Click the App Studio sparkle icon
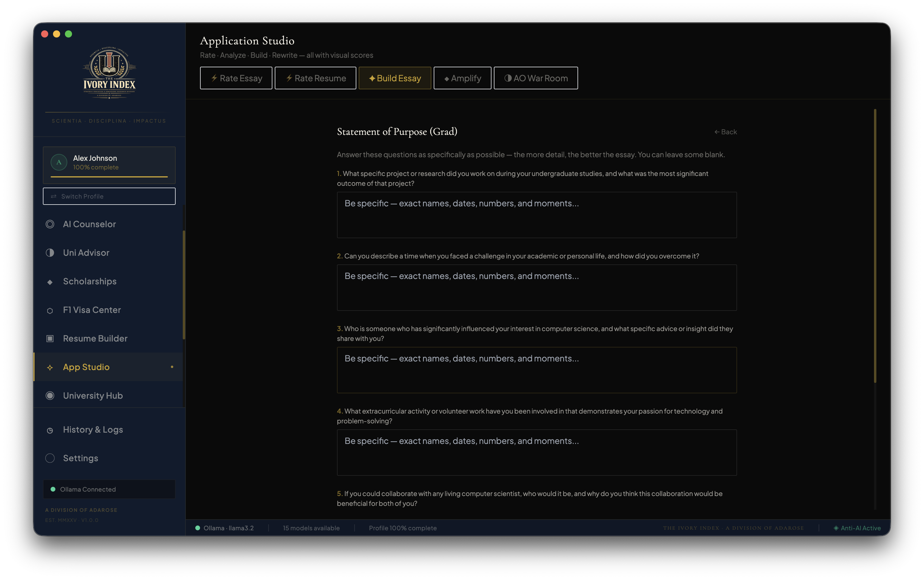 pyautogui.click(x=50, y=367)
